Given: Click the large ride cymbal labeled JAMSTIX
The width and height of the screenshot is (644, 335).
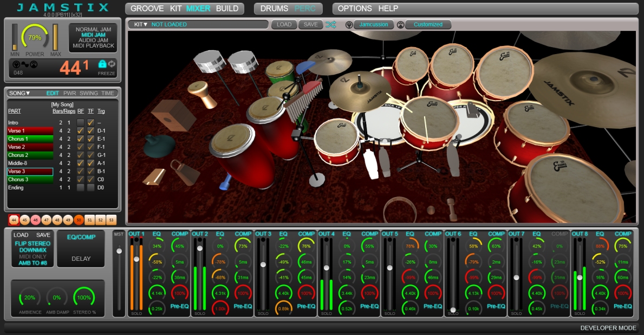Looking at the screenshot, I should 587,88.
